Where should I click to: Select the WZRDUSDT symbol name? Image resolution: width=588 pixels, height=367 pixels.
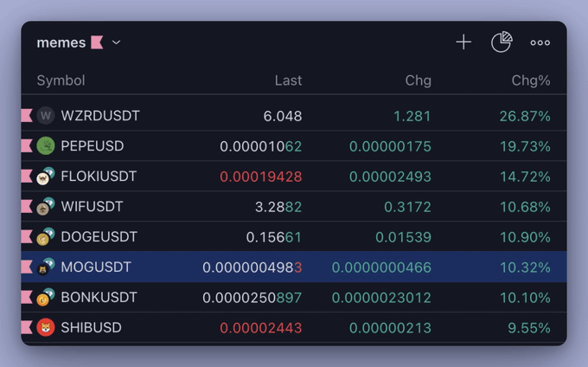(x=100, y=116)
